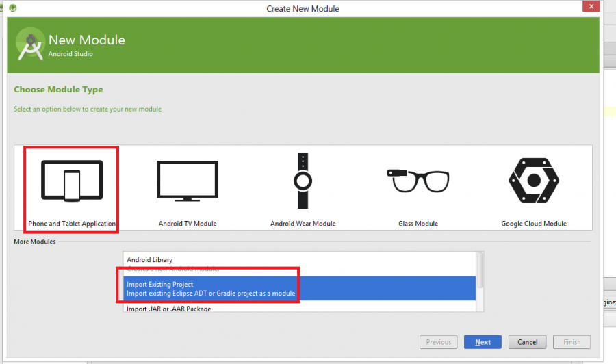Choose the Android TV screen icon
The width and height of the screenshot is (616, 364).
click(188, 181)
